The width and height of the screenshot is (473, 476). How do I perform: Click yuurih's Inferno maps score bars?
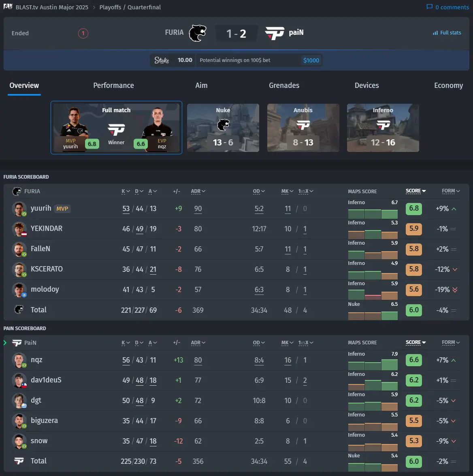(x=373, y=214)
